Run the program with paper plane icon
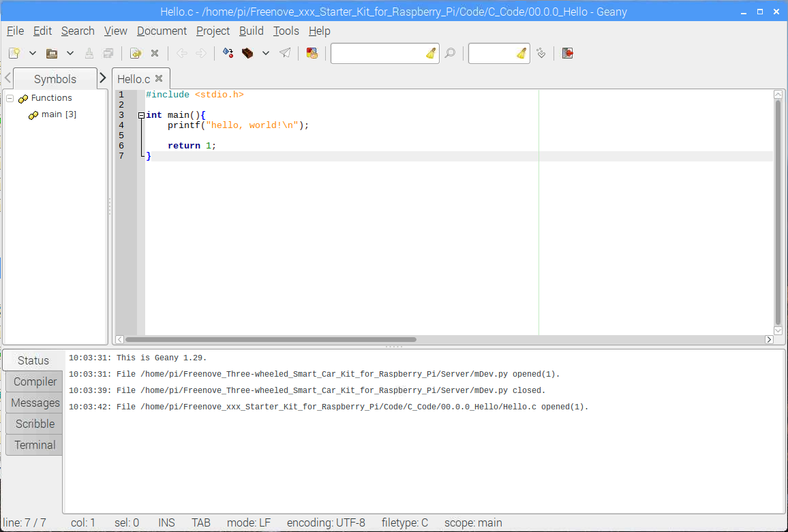The image size is (788, 532). 285,53
